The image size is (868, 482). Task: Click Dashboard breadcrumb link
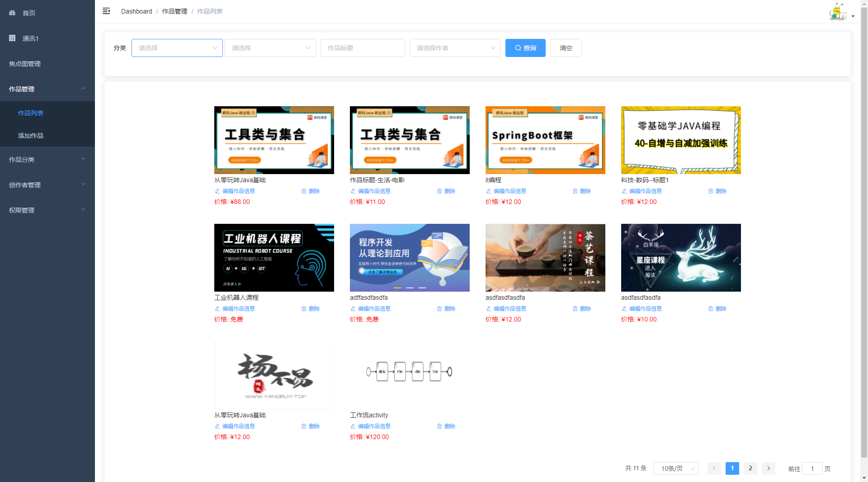click(137, 11)
